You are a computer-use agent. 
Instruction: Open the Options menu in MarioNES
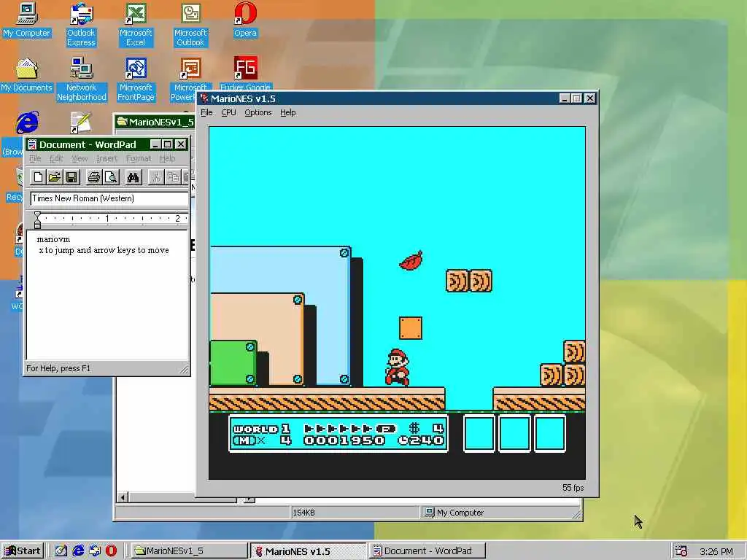pos(258,113)
